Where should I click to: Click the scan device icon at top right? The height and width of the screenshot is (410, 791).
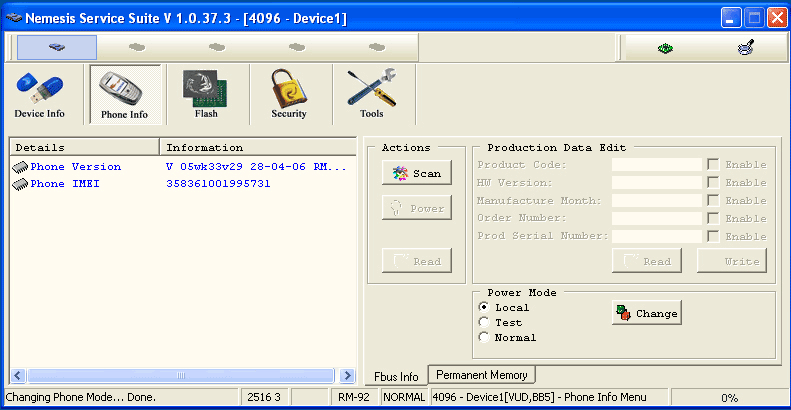(x=746, y=48)
